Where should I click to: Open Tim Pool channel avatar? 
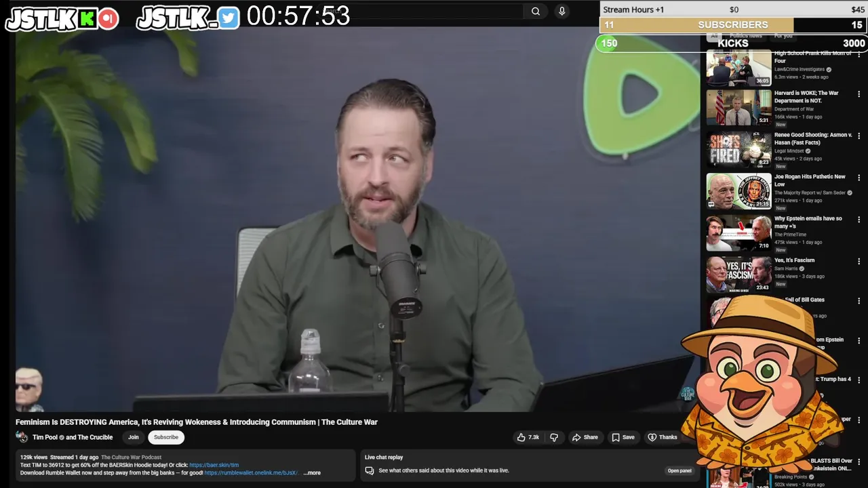(22, 437)
